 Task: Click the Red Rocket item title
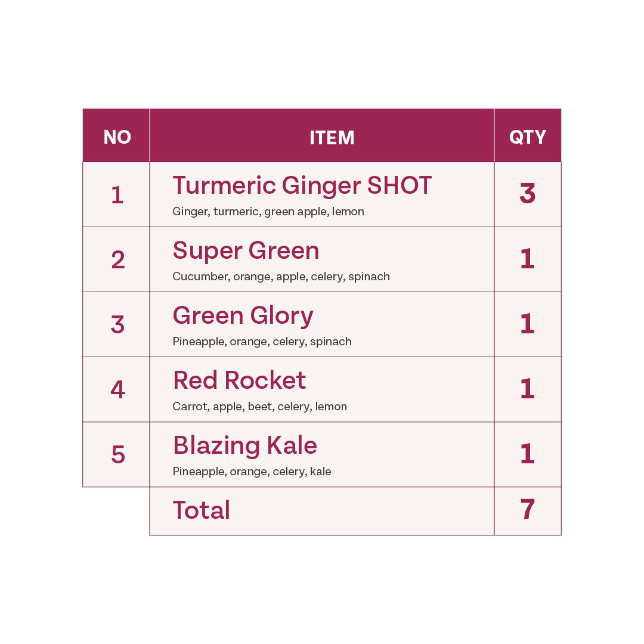(x=239, y=381)
